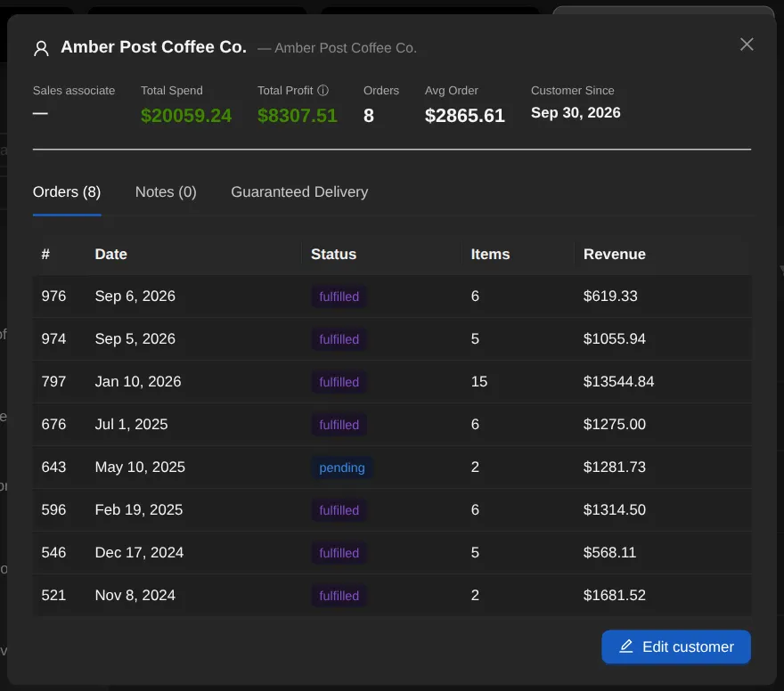Select order number 797
The image size is (784, 691).
point(53,382)
